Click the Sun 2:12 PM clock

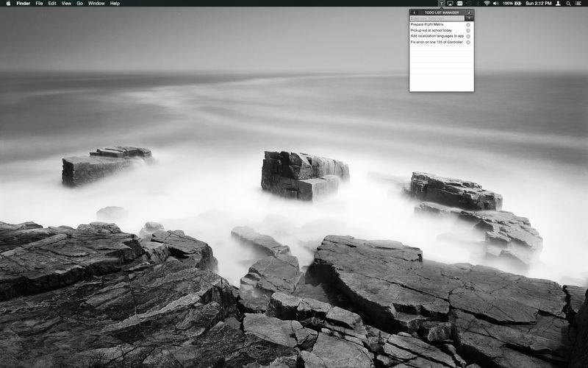pos(538,4)
